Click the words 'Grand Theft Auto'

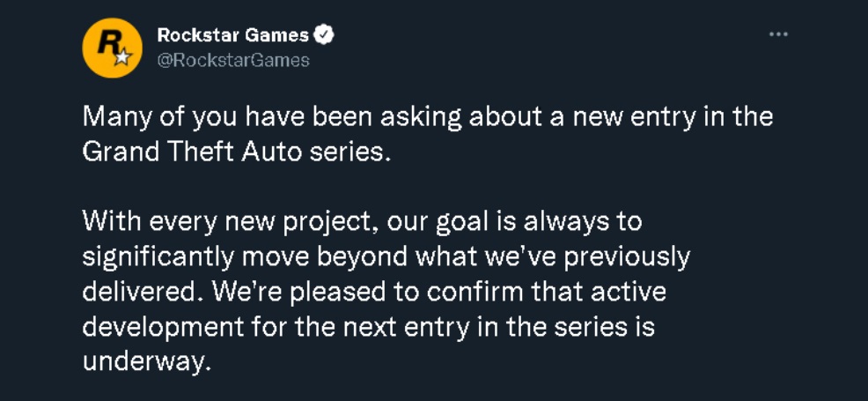[193, 152]
